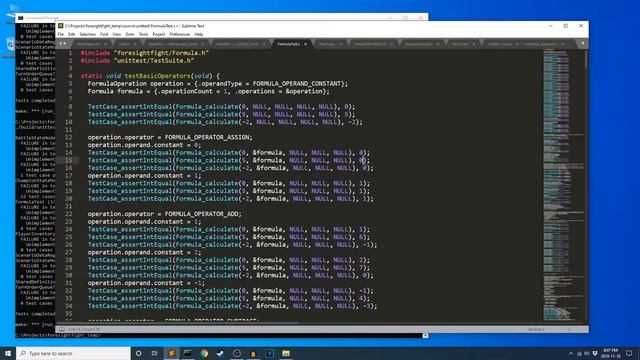Viewport: 640px width, 360px height.
Task: Open the Preferences menu
Action: (x=180, y=34)
